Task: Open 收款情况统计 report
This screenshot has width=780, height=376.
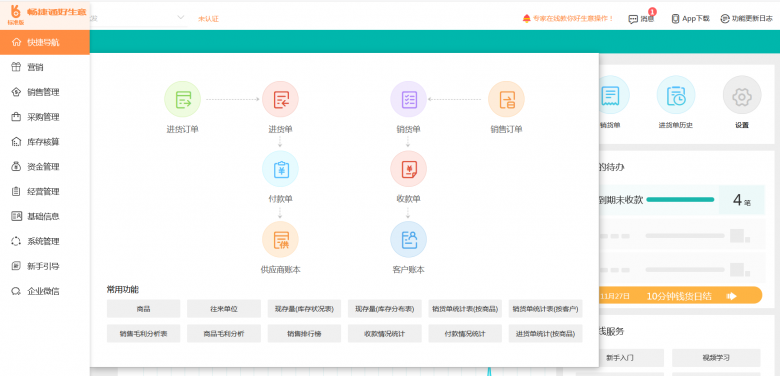Action: 385,334
